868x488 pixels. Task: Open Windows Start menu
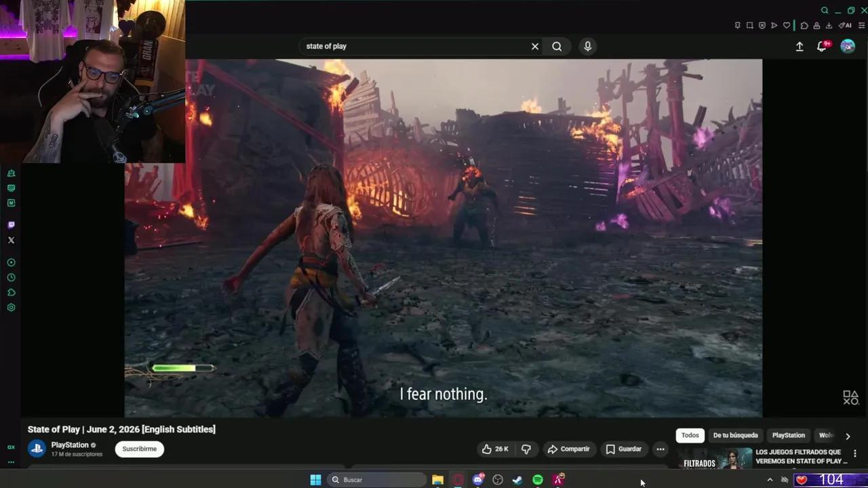pos(315,480)
